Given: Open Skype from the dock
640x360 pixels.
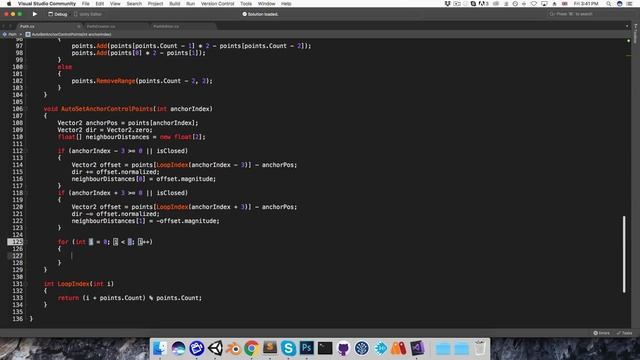Looking at the screenshot, I should point(288,348).
